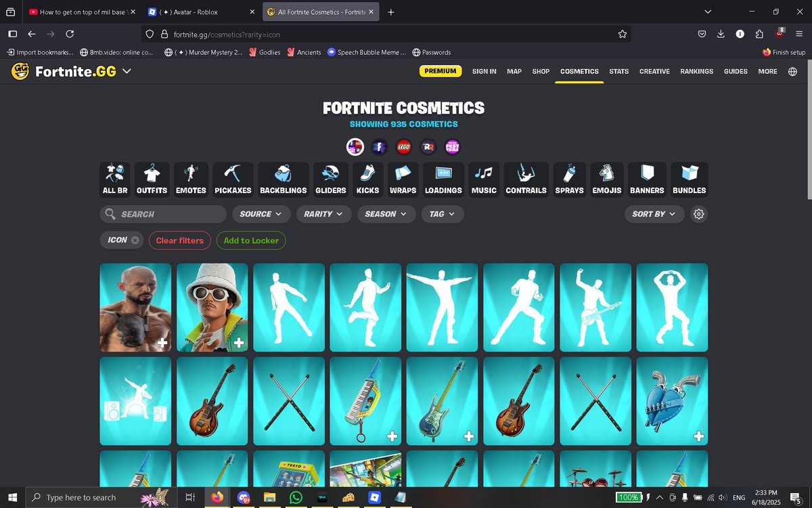Open the SORT BY dropdown
The height and width of the screenshot is (508, 812).
[x=654, y=214]
